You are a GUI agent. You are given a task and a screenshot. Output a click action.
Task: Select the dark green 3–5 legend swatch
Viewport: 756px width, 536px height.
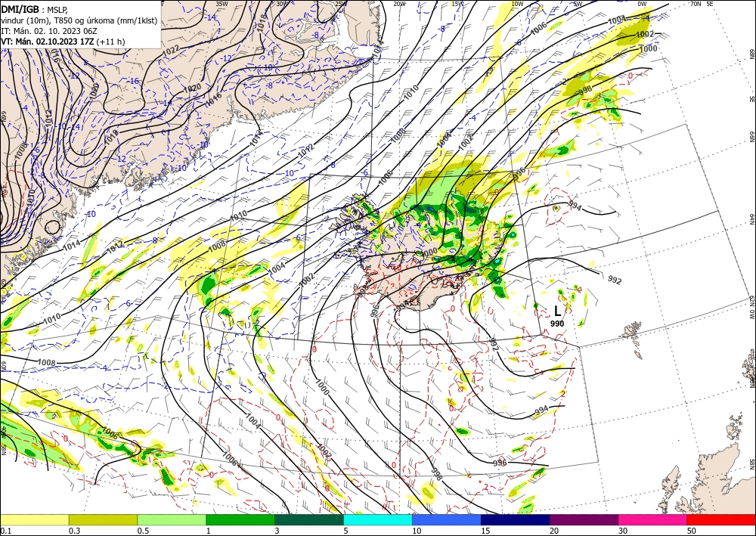pyautogui.click(x=309, y=519)
